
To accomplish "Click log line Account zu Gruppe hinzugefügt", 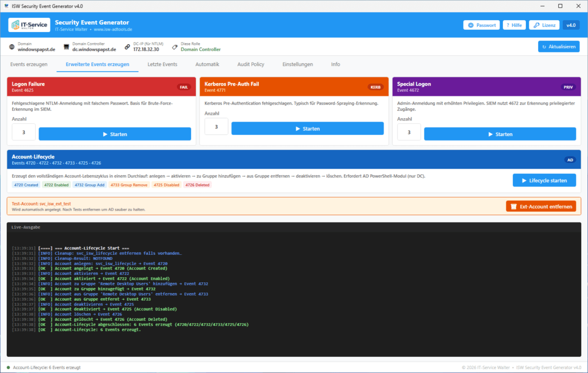I will click(x=84, y=289).
